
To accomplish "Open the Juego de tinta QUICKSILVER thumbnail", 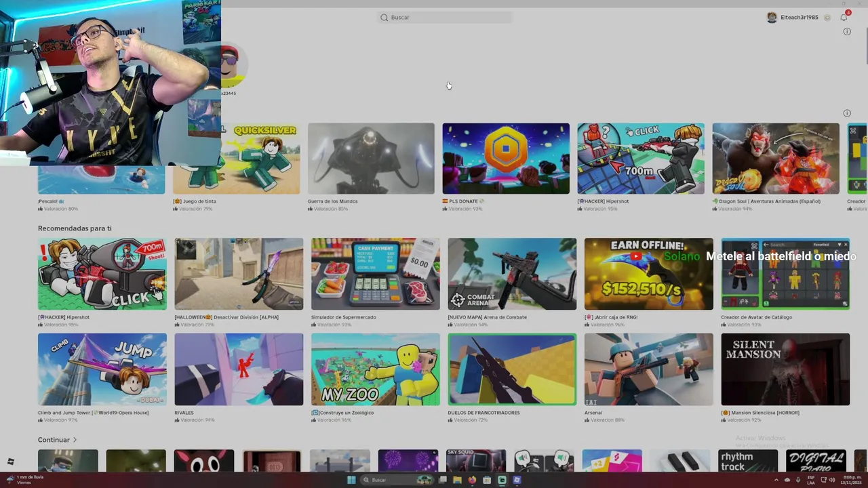I will [x=236, y=159].
